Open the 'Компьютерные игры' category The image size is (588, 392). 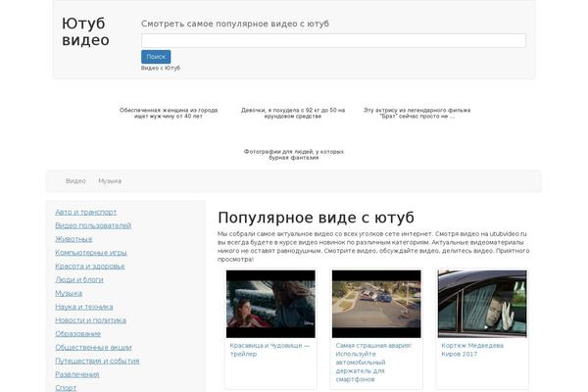click(91, 253)
